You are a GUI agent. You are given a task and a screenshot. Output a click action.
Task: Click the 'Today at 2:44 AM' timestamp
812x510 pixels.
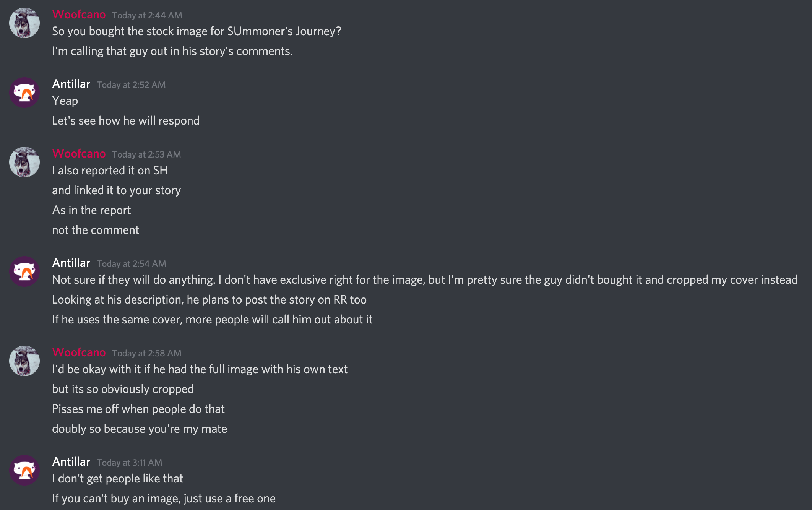pos(147,16)
